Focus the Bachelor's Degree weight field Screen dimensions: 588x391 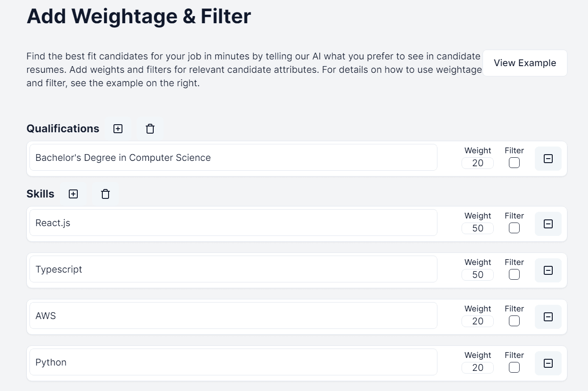[478, 163]
